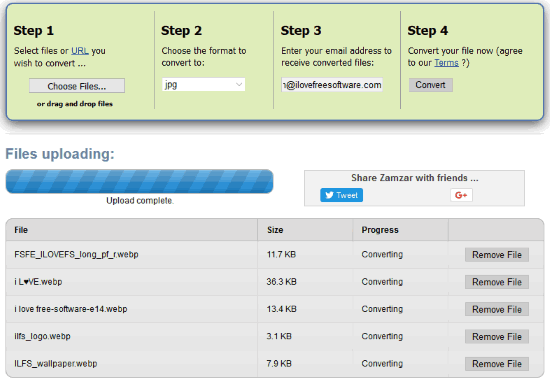
Task: Click the Upload complete status text
Action: pyautogui.click(x=140, y=201)
